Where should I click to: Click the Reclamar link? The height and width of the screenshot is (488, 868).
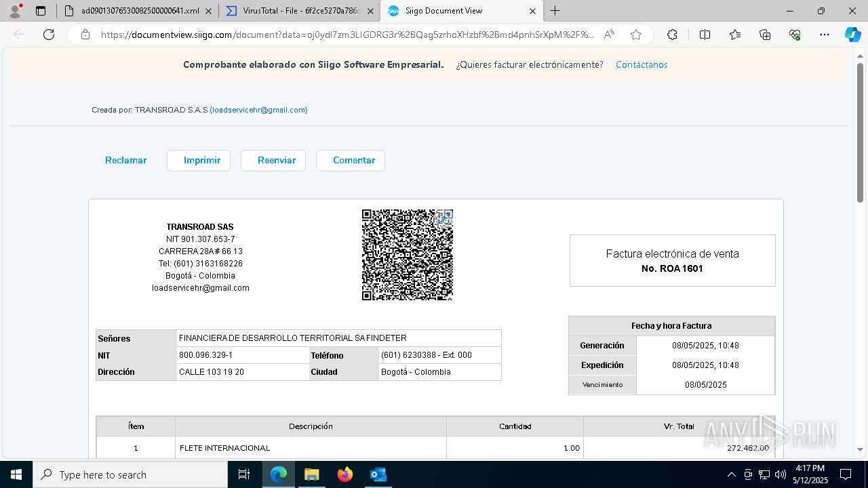[125, 161]
